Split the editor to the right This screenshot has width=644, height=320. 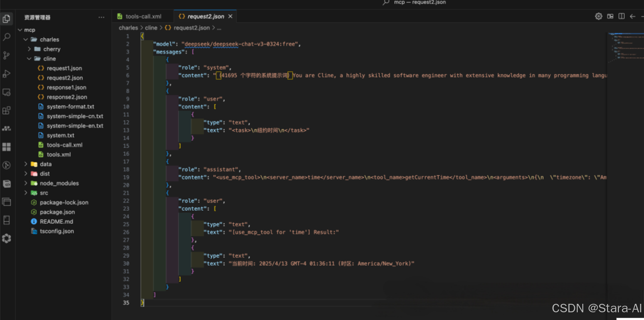coord(621,16)
